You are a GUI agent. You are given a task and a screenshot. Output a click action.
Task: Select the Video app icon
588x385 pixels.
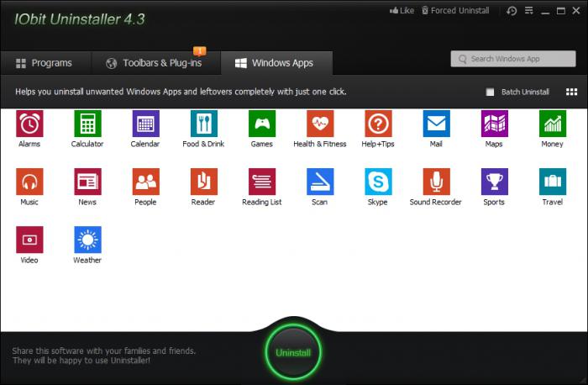point(29,240)
